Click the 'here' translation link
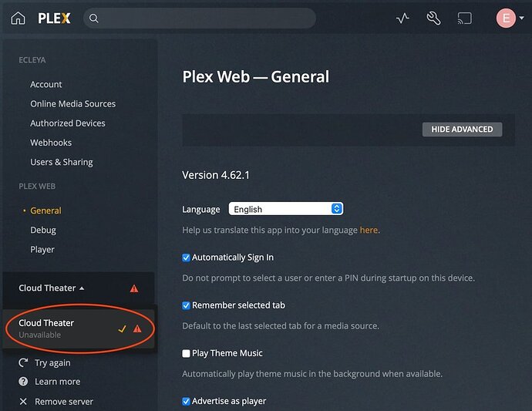The height and width of the screenshot is (411, 532). pyautogui.click(x=369, y=230)
